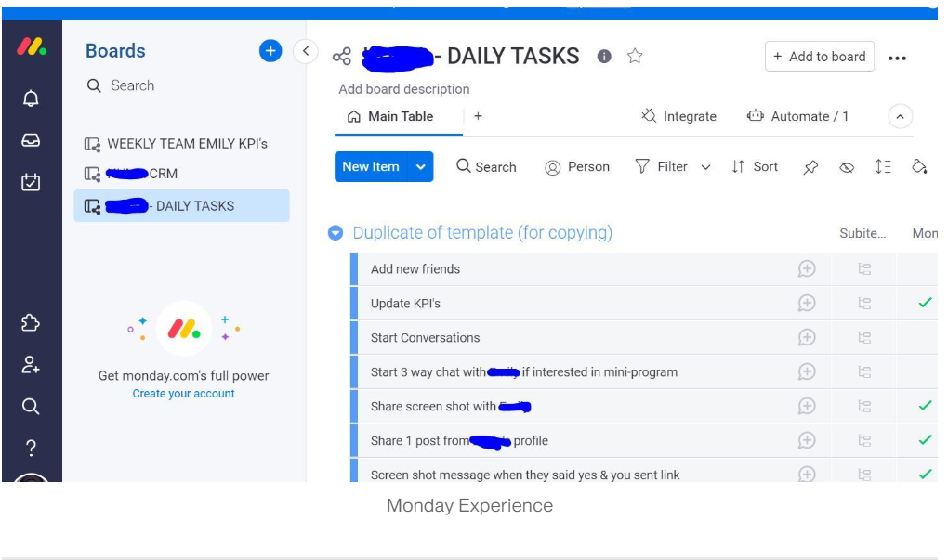Image resolution: width=948 pixels, height=560 pixels.
Task: Add a new board with plus icon
Action: (x=270, y=51)
